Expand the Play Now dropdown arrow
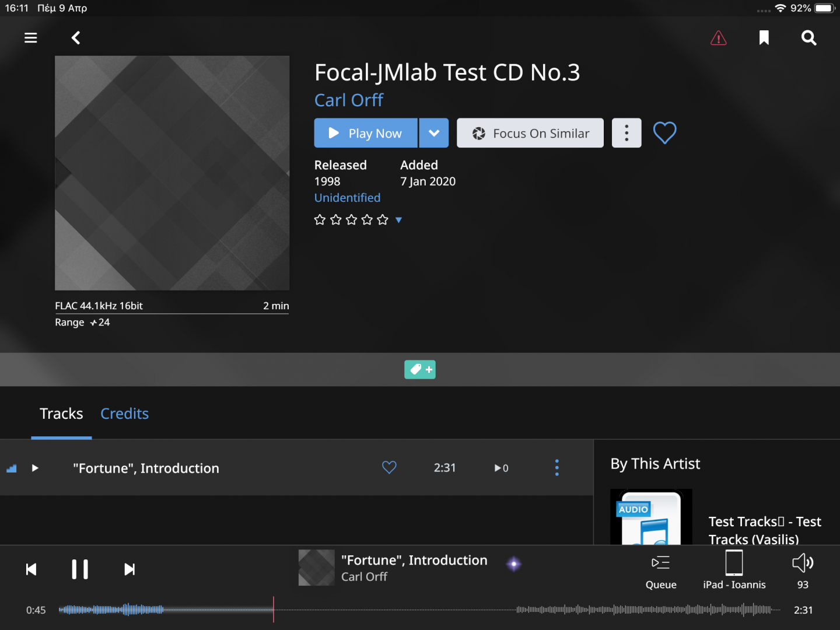This screenshot has width=840, height=630. [434, 133]
